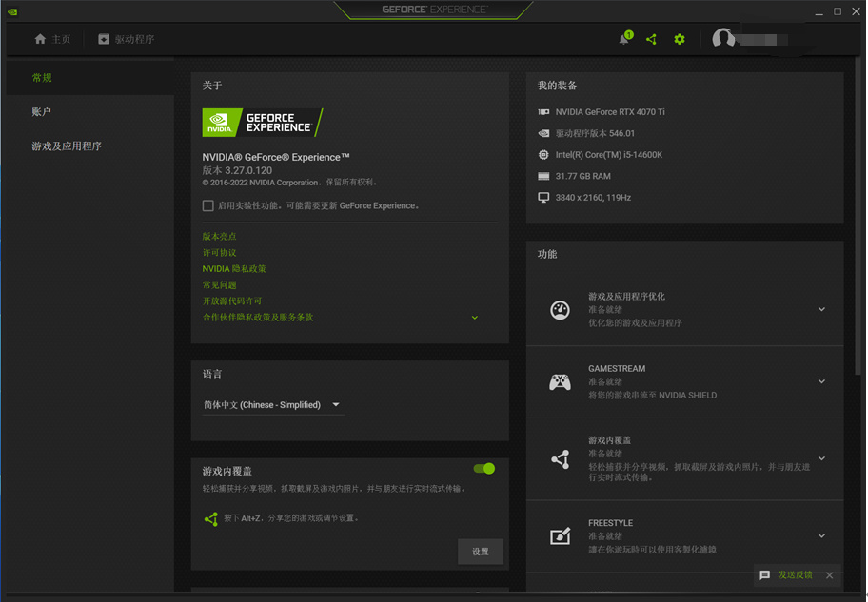Viewport: 868px width, 602px height.
Task: Open the 版本亮点 link
Action: click(x=219, y=236)
